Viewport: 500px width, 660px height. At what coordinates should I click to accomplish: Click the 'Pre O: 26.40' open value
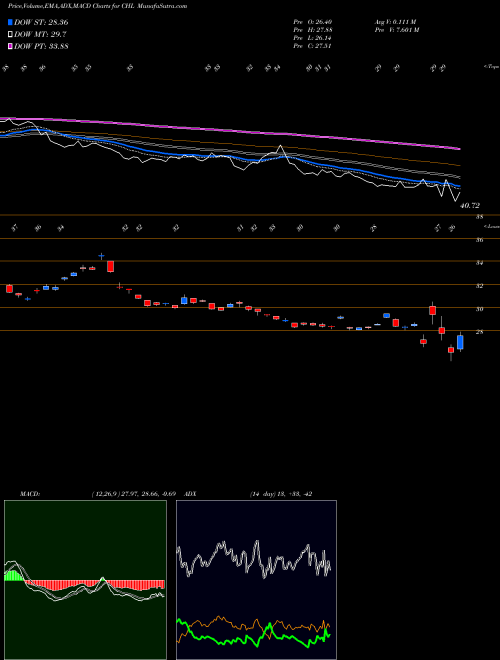pos(313,22)
